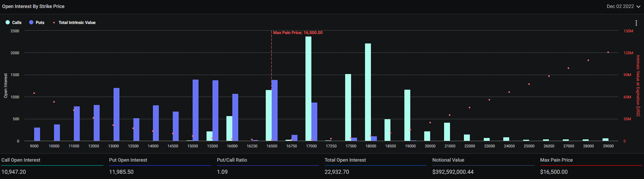Click the calls bar at strike 21000

(447, 132)
